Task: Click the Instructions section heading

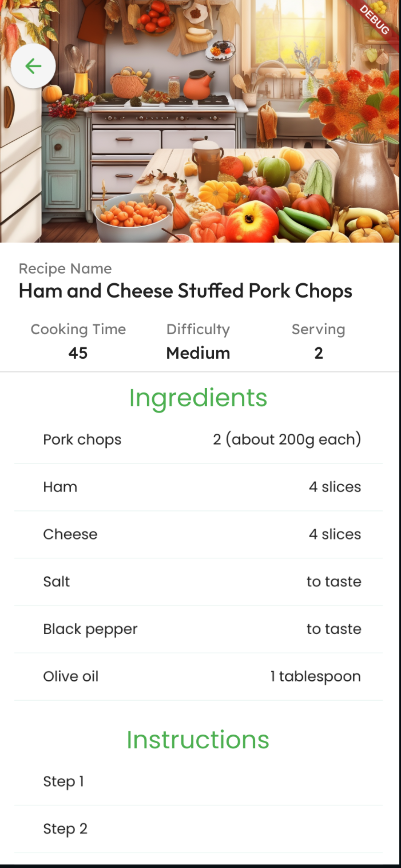Action: coord(198,739)
